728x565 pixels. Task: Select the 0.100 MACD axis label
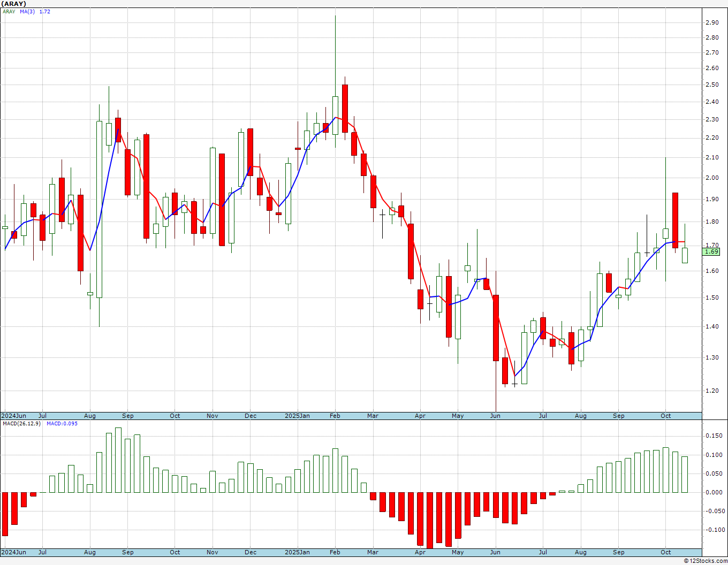point(714,455)
